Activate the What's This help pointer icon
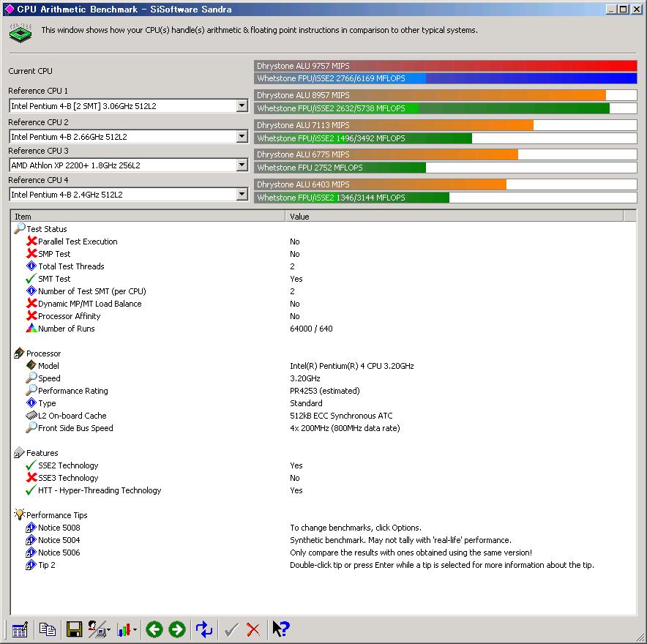Image resolution: width=647 pixels, height=644 pixels. (281, 629)
